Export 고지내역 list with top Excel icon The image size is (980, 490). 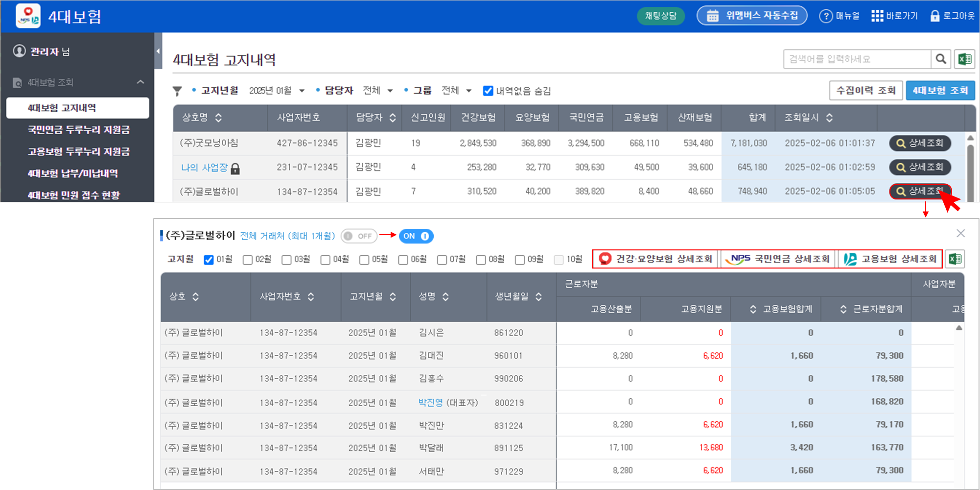pos(965,59)
